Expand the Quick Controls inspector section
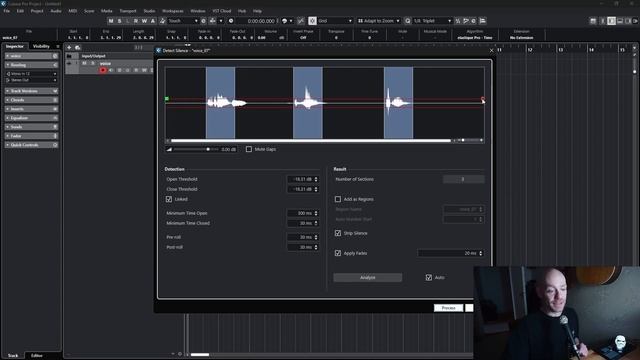The image size is (640, 360). pos(31,145)
